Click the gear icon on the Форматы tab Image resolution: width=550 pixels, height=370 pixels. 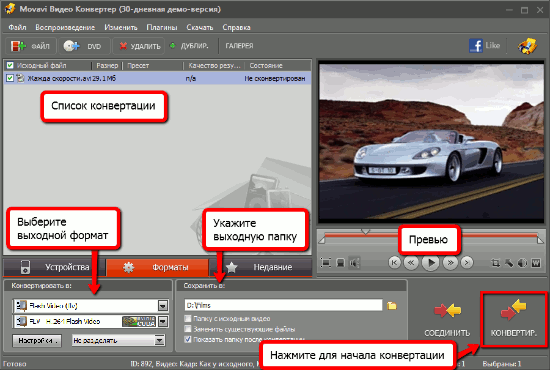tap(128, 267)
